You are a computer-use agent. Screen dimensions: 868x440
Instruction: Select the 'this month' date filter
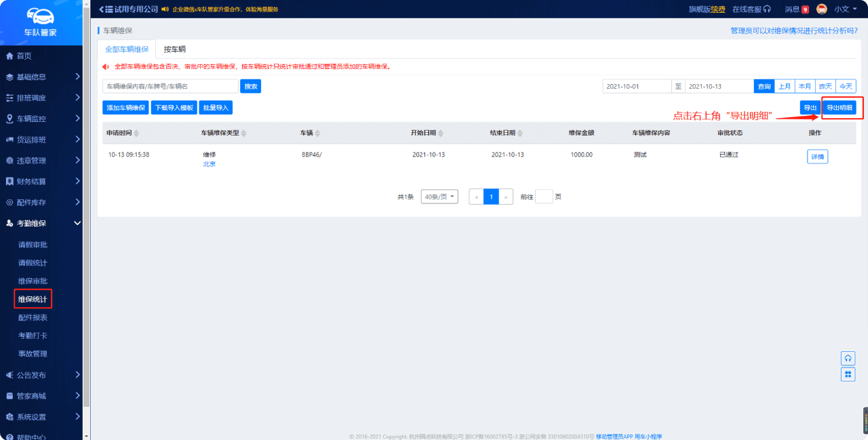(805, 86)
